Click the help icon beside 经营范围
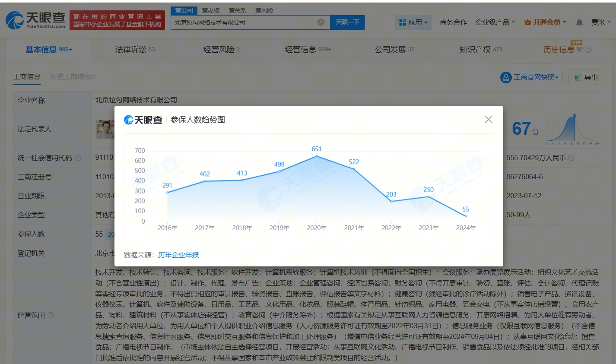The width and height of the screenshot is (616, 364). click(51, 315)
